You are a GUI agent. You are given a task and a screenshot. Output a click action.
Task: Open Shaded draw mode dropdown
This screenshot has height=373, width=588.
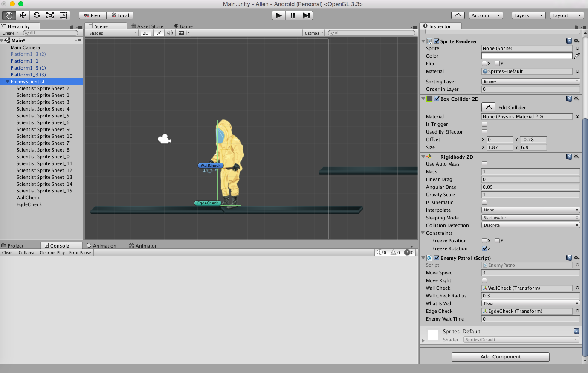[113, 33]
